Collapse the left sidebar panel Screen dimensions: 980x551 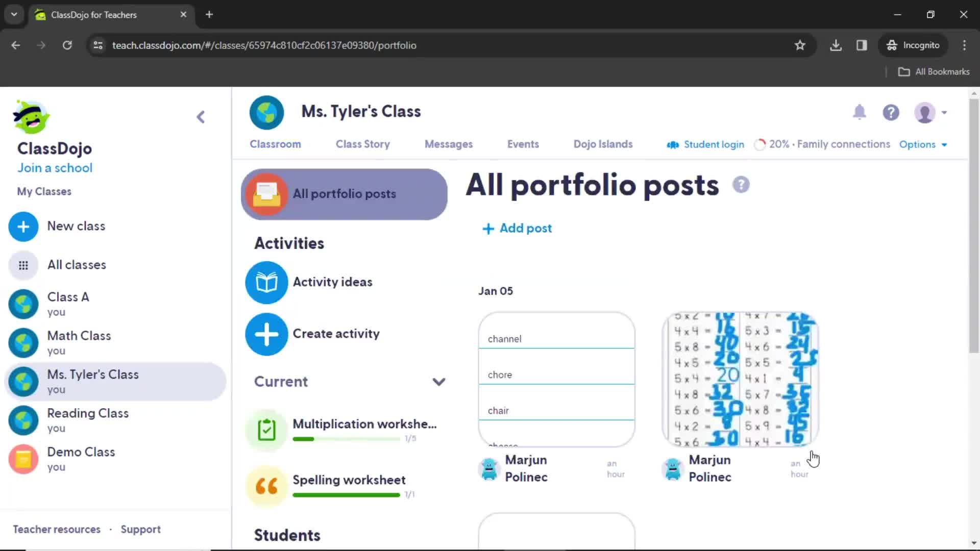pyautogui.click(x=201, y=116)
